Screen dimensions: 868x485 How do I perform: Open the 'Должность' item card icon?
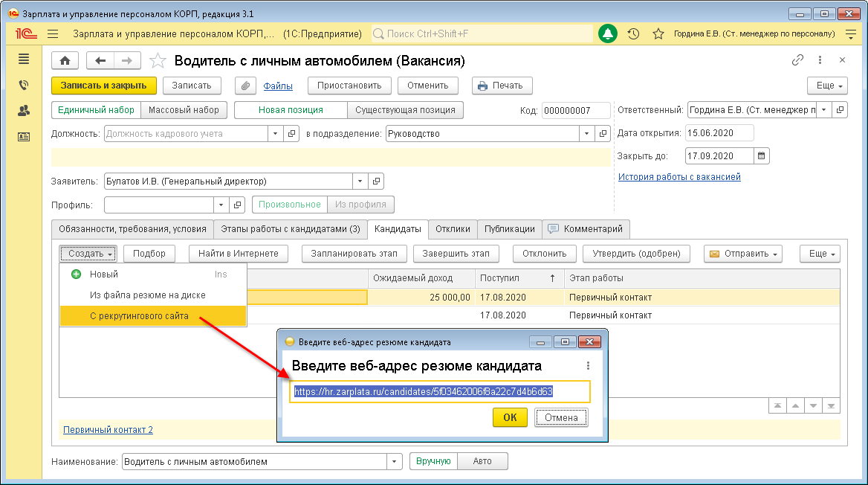(x=292, y=134)
